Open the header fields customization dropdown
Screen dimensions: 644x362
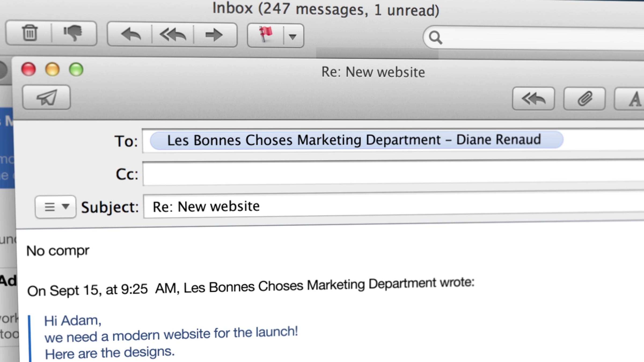click(x=56, y=207)
